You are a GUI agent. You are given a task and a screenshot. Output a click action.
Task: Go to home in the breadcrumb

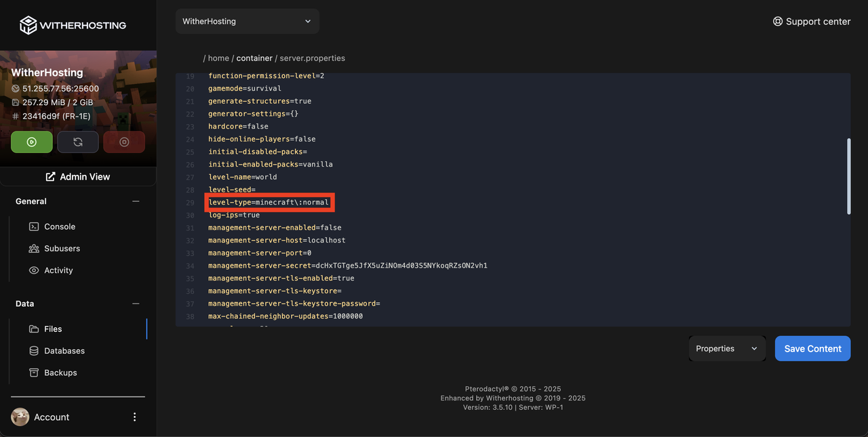tap(218, 58)
